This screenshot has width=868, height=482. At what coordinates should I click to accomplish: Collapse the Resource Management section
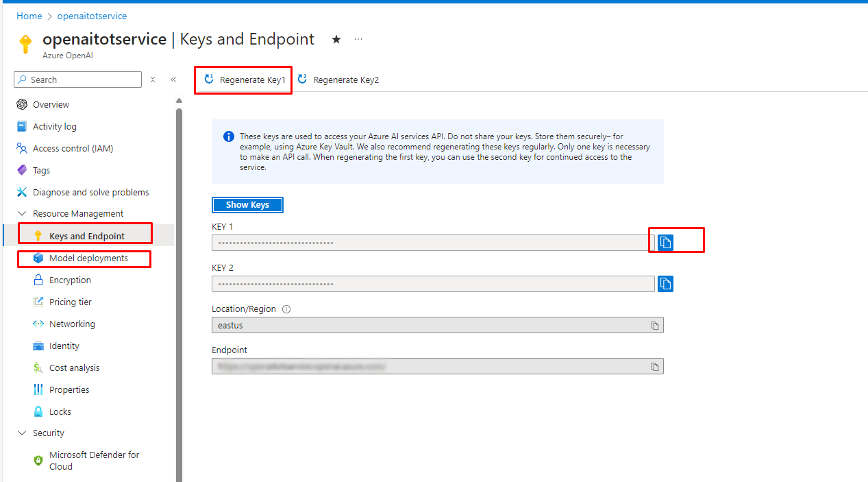(x=21, y=214)
